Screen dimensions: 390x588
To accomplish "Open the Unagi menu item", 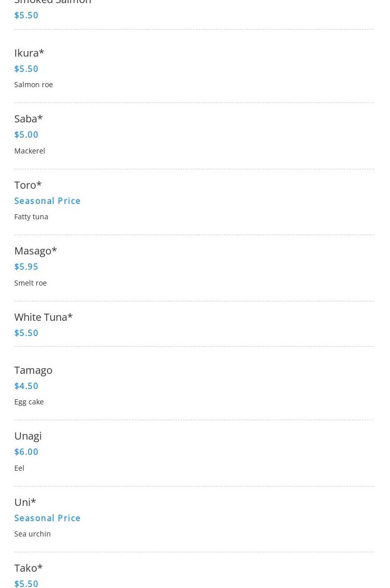I will click(28, 436).
